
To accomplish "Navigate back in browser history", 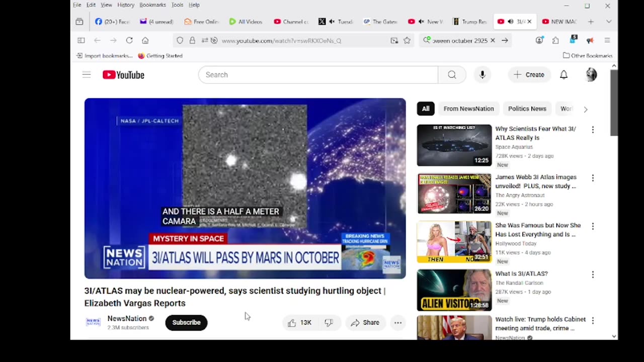I will (97, 40).
